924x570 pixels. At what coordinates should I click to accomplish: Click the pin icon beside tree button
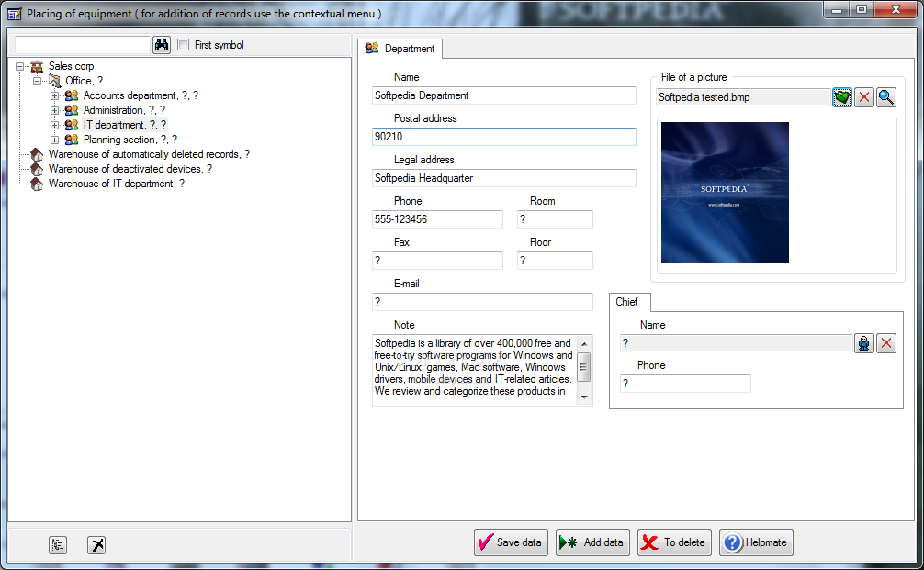pos(96,545)
